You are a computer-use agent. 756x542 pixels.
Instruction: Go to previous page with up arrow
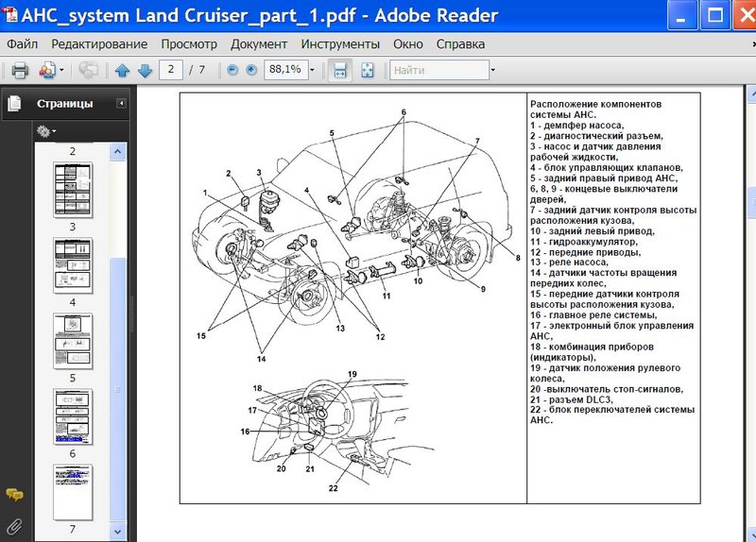click(123, 70)
